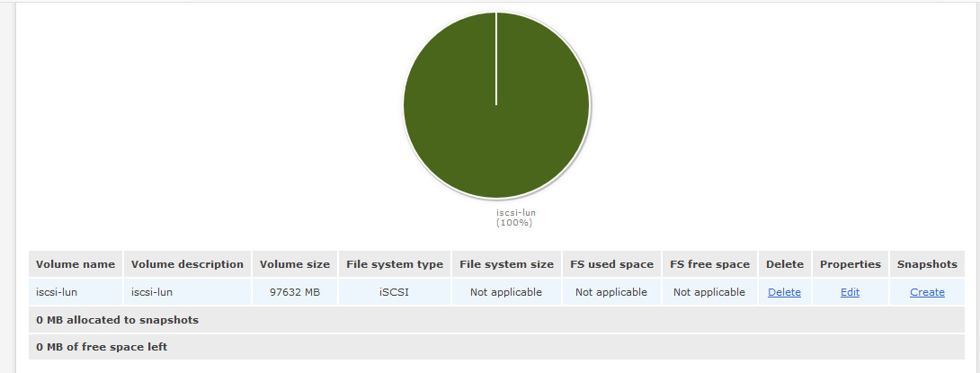Click the 'File system size' column header
This screenshot has height=373, width=980.
tap(506, 264)
